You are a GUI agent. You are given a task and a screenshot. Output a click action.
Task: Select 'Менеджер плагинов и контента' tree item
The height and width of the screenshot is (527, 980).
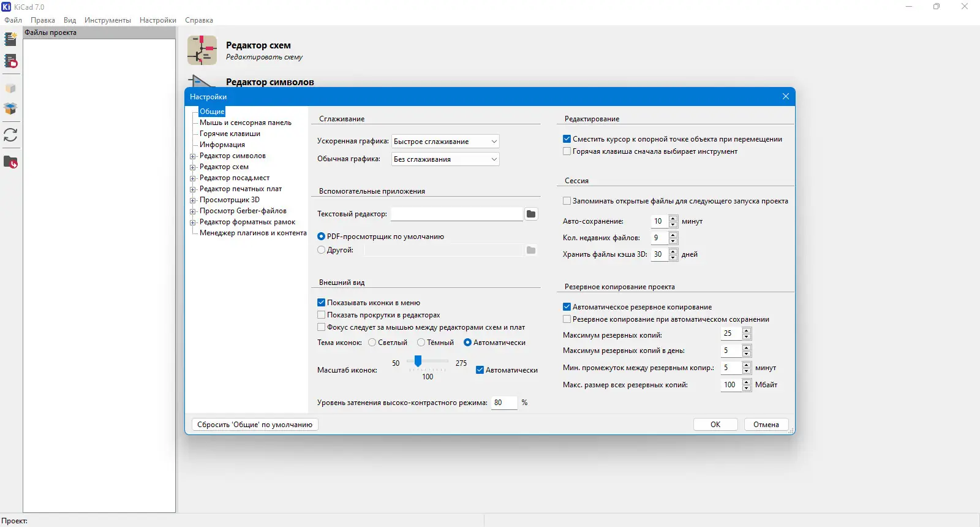(x=253, y=233)
